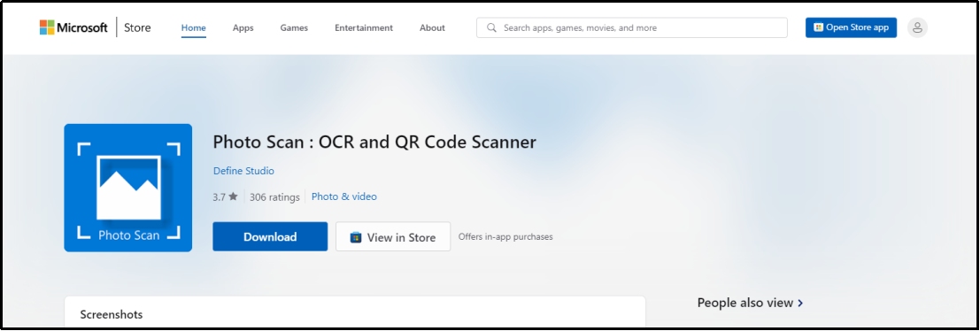Click the 306 ratings text

(275, 196)
